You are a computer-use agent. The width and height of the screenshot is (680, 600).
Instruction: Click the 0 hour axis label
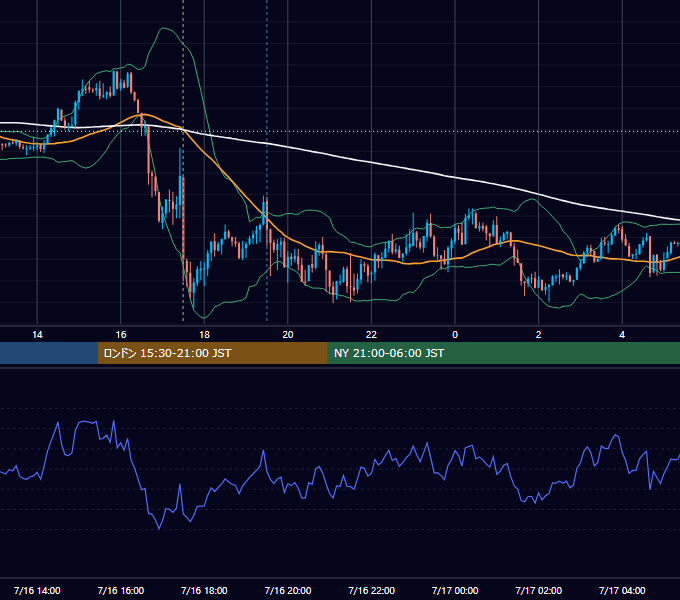455,335
